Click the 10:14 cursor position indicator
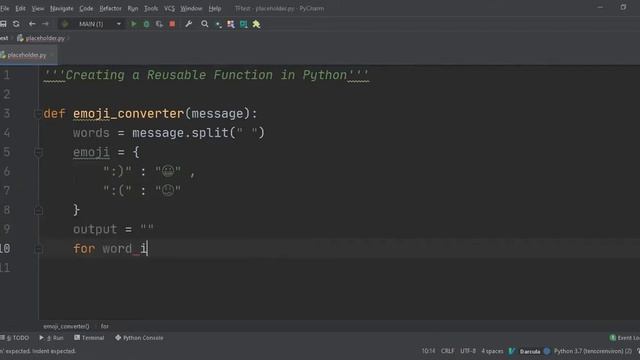This screenshot has width=640, height=360. 428,351
